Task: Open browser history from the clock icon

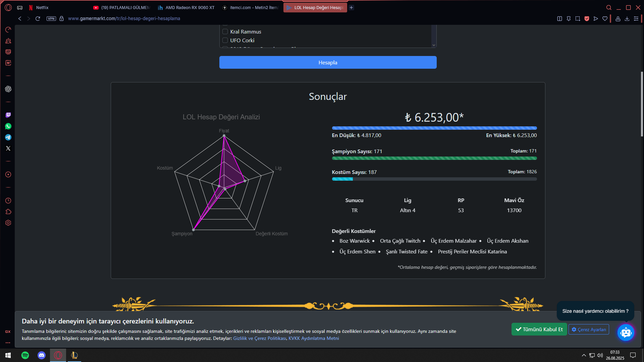Action: click(x=8, y=201)
